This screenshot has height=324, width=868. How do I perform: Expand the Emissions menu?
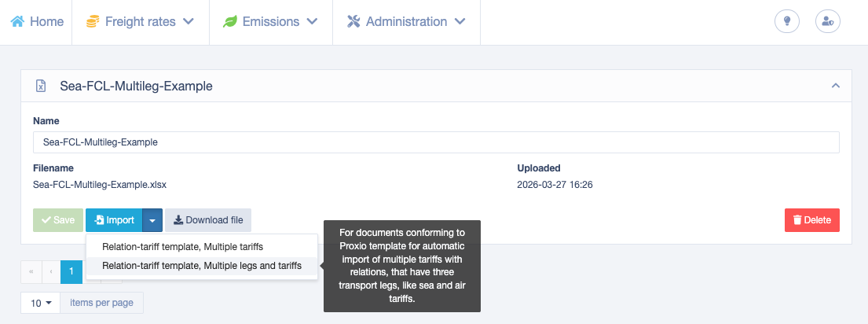(270, 21)
